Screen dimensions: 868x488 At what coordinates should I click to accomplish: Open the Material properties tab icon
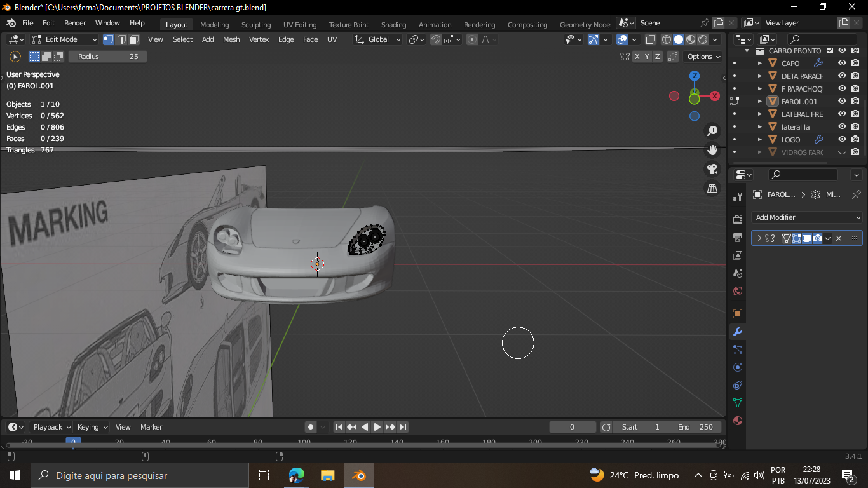[738, 421]
